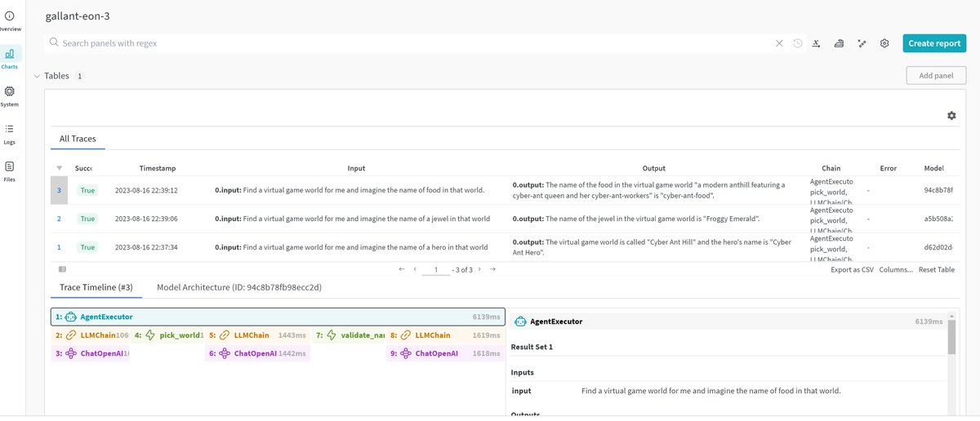Open the table panel gear settings
This screenshot has height=421, width=980.
(951, 116)
